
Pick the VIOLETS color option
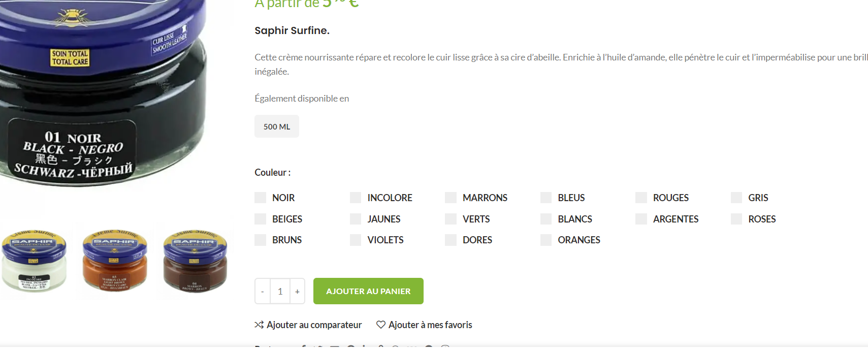point(356,240)
